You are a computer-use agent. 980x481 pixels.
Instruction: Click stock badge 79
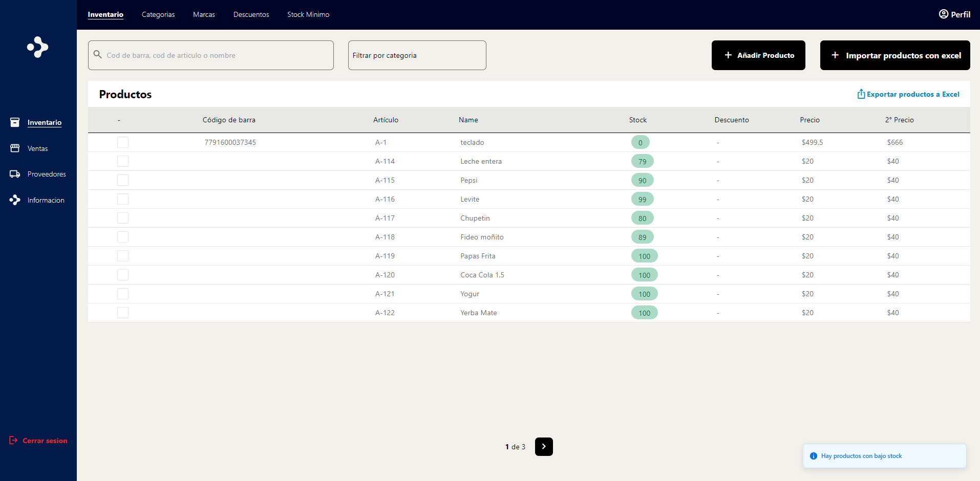pyautogui.click(x=643, y=161)
